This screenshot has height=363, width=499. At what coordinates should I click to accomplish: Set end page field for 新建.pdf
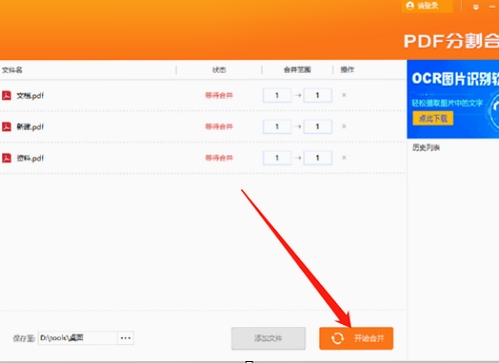tap(317, 127)
